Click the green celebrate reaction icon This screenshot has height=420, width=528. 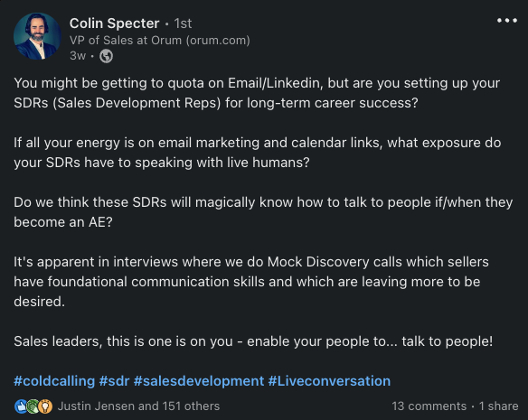click(33, 406)
